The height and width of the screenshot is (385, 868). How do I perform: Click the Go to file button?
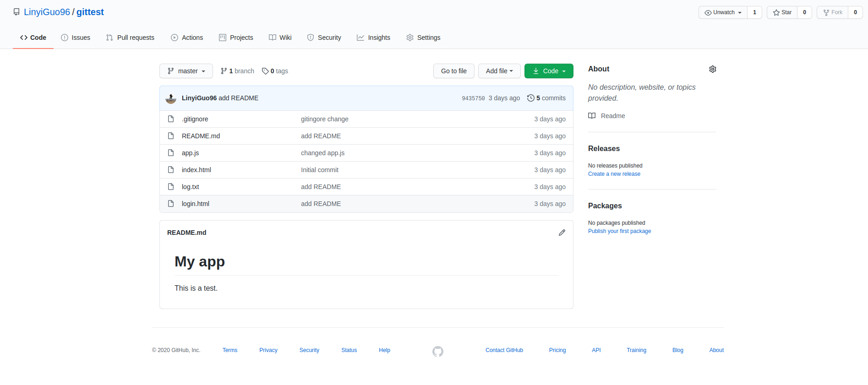point(454,71)
